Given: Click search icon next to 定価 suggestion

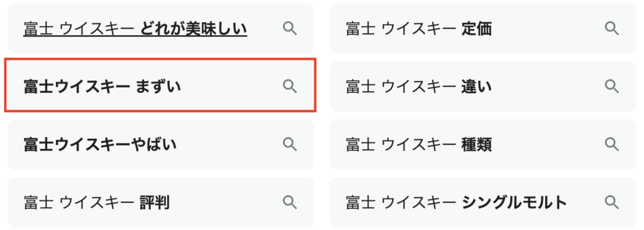Looking at the screenshot, I should (x=611, y=28).
